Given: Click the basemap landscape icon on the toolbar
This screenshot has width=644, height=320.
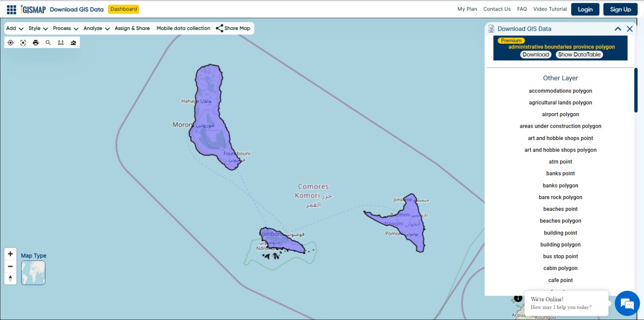Looking at the screenshot, I should click(x=73, y=43).
